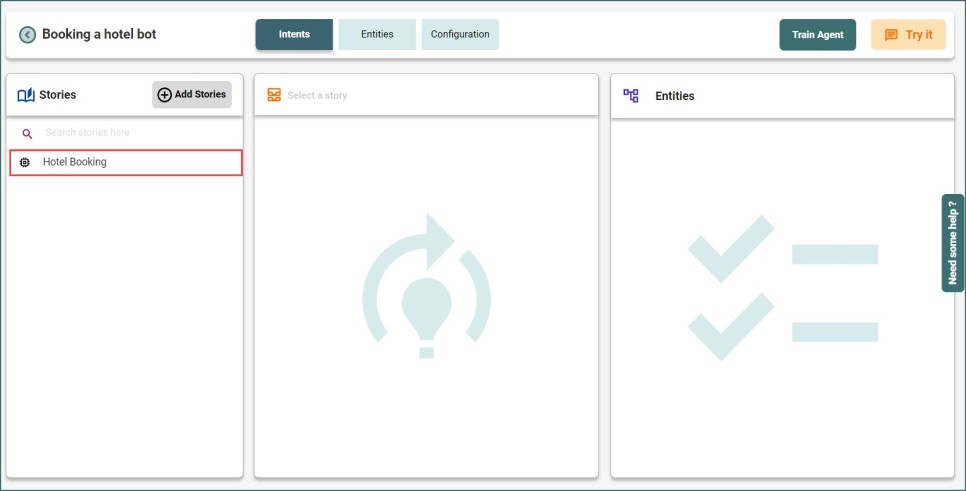
Task: Click the Try it button label
Action: pos(919,35)
